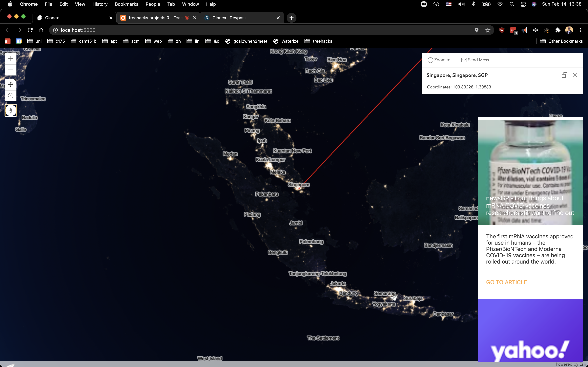
Task: Expand the Other Bookmarks folder
Action: pos(562,41)
